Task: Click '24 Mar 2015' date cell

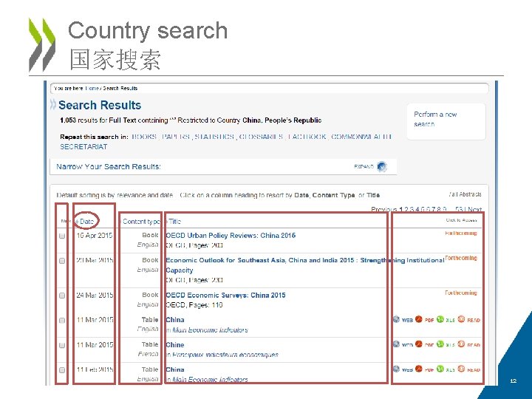Action: (95, 295)
